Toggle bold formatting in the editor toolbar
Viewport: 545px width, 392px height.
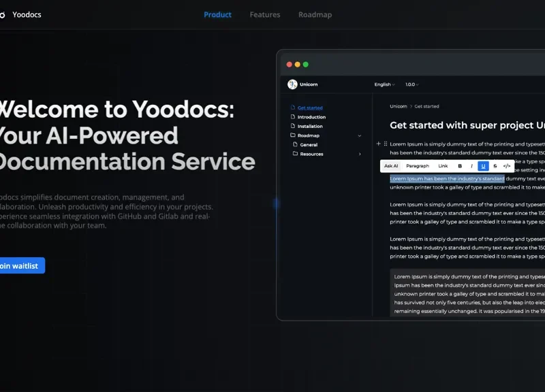click(x=461, y=165)
